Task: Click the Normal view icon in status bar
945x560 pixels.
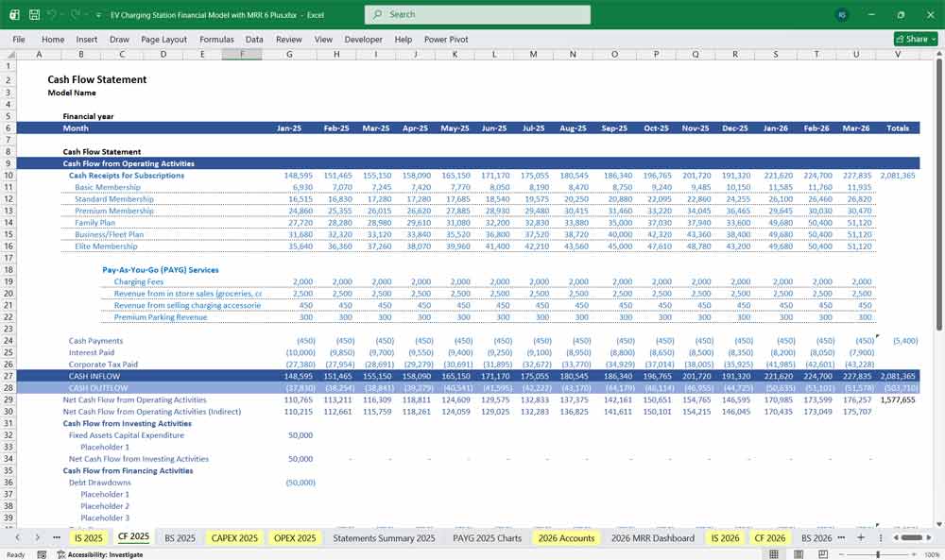Action: 773,552
